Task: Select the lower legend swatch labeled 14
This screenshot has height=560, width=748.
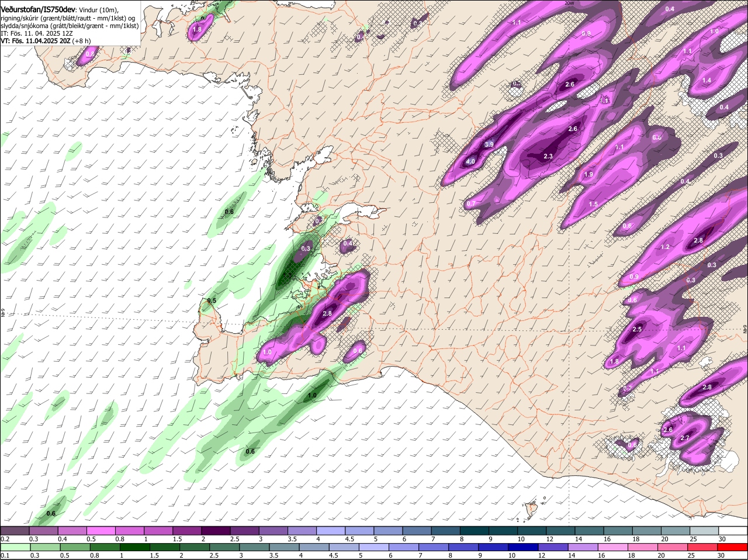Action: click(x=583, y=547)
